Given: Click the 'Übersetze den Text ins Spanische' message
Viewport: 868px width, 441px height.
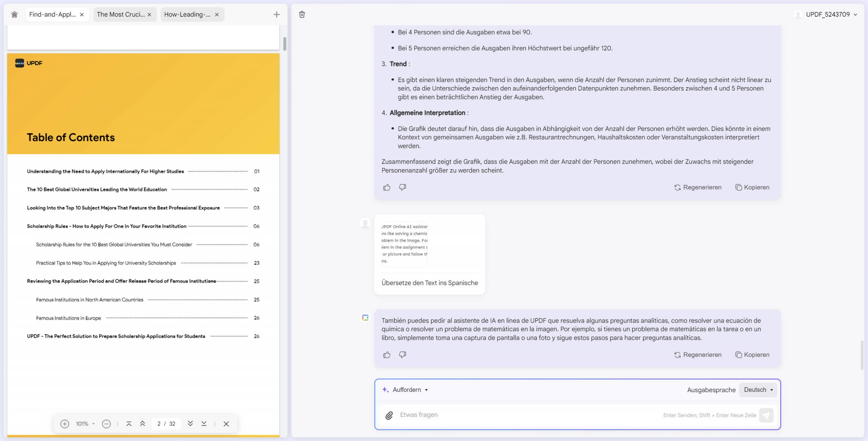Looking at the screenshot, I should click(430, 283).
